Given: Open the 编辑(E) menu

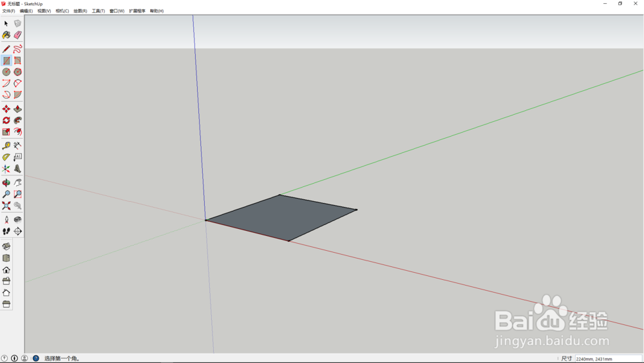Looking at the screenshot, I should pos(26,11).
